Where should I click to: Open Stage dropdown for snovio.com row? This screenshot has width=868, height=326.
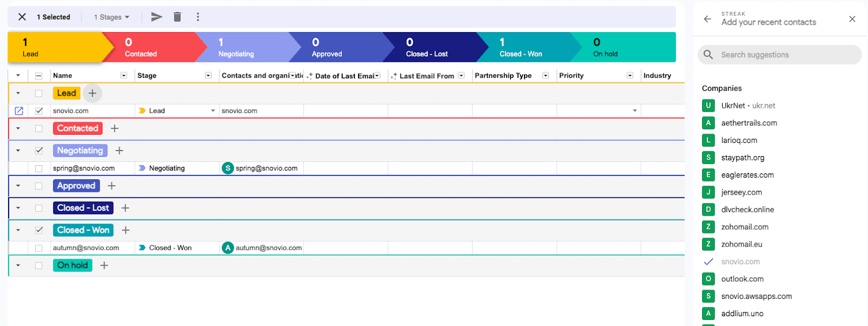coord(213,111)
